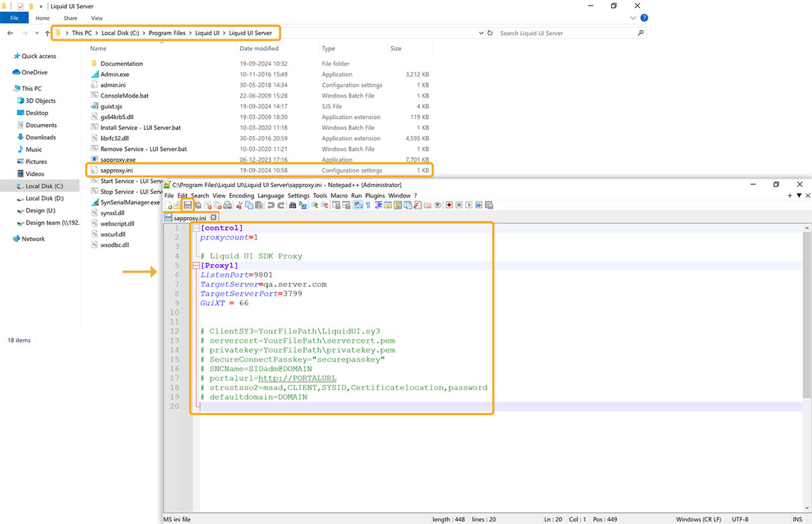
Task: Click the UTF-8 encoding status bar entry
Action: (x=740, y=519)
